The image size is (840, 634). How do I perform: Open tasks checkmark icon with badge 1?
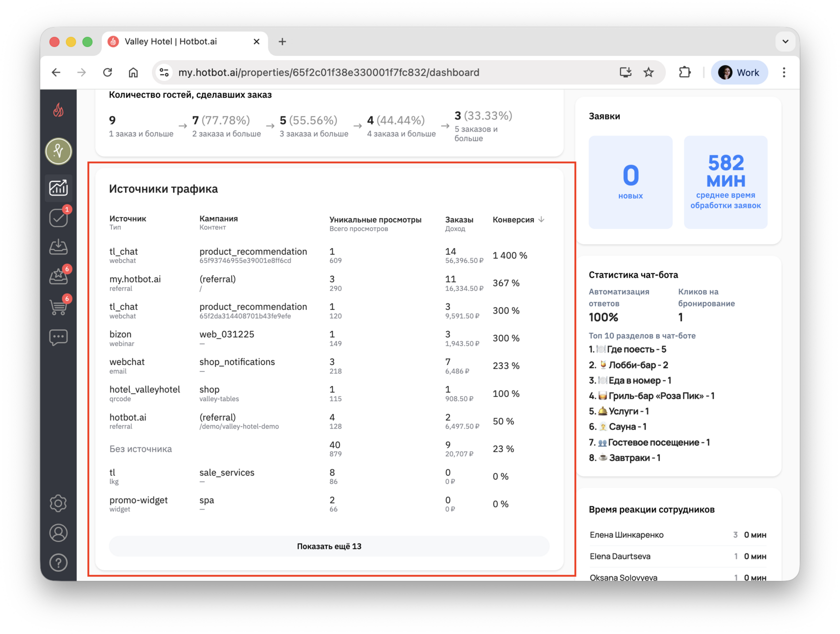(x=58, y=217)
